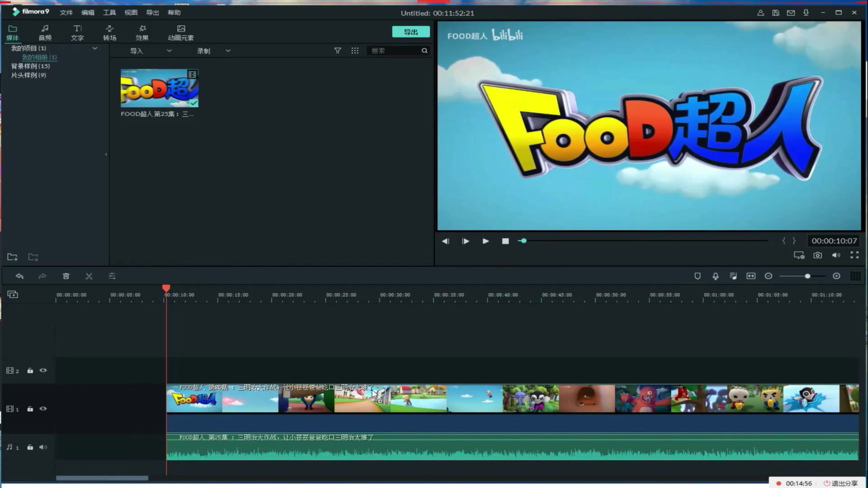Toggle lock on video track 2
The width and height of the screenshot is (868, 488).
[30, 371]
